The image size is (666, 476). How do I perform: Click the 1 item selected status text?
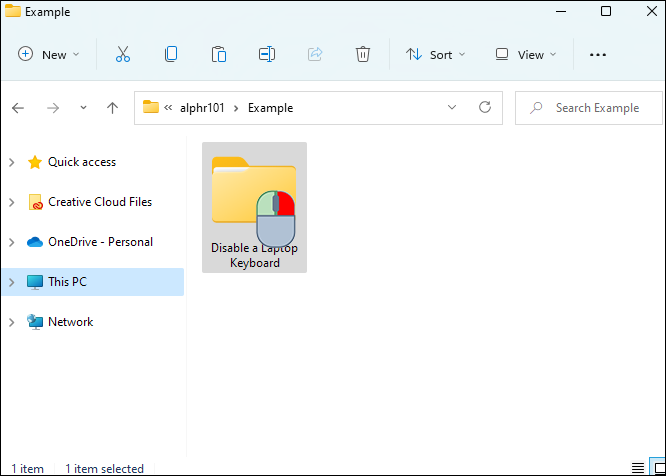[x=104, y=469]
